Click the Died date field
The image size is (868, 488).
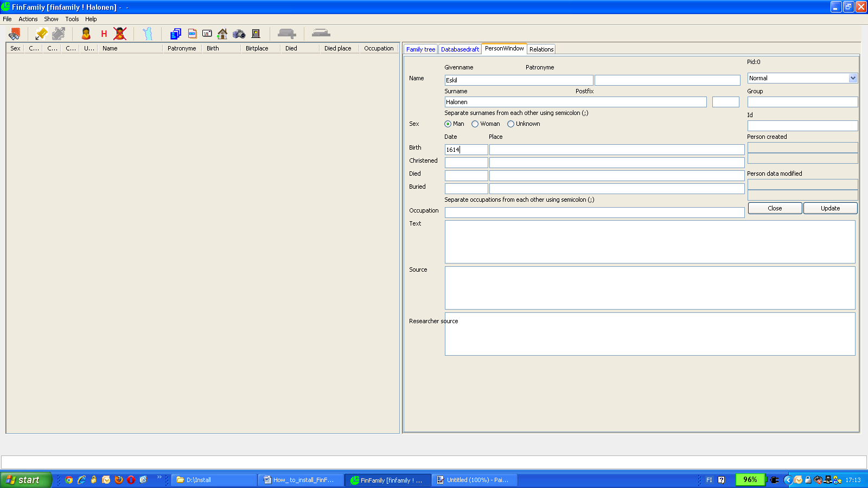[x=467, y=176]
